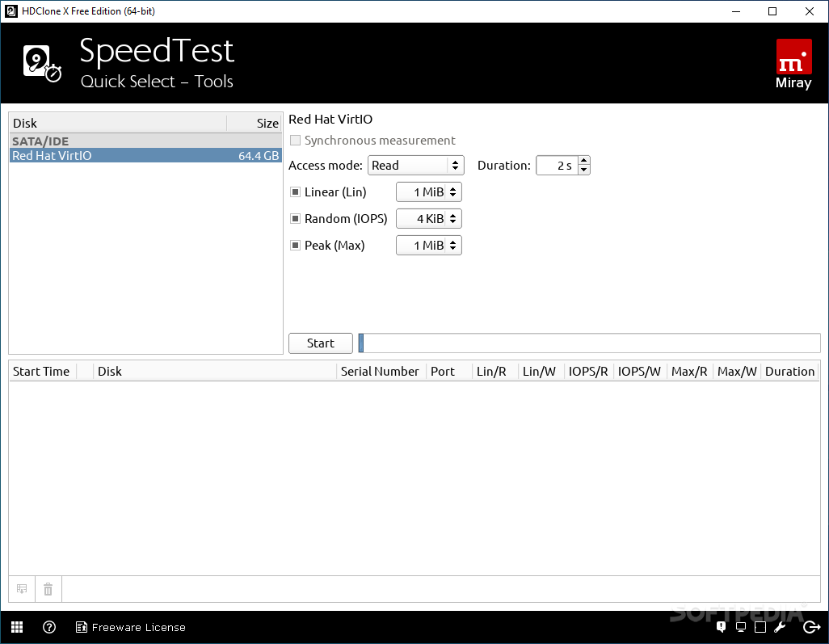Open settings via the wrench icon
829x644 pixels.
coord(780,627)
